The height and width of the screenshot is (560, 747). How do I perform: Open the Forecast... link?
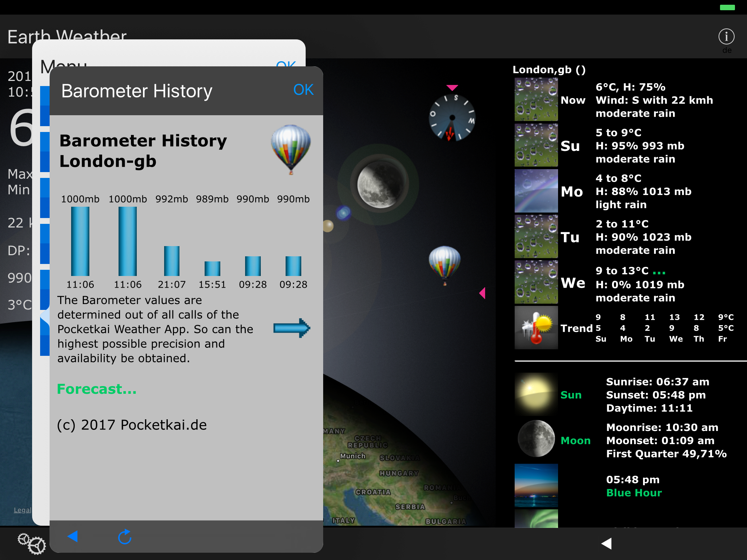click(x=97, y=389)
